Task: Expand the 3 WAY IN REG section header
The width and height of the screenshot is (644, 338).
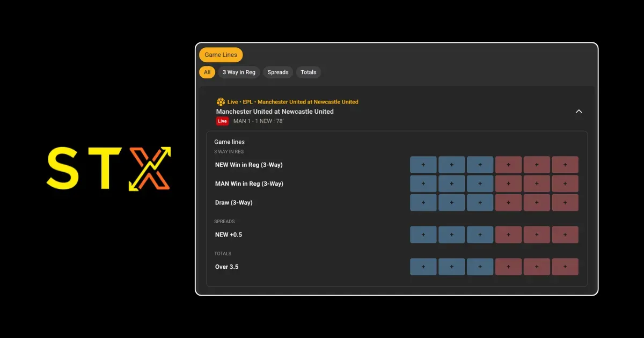Action: (230, 151)
